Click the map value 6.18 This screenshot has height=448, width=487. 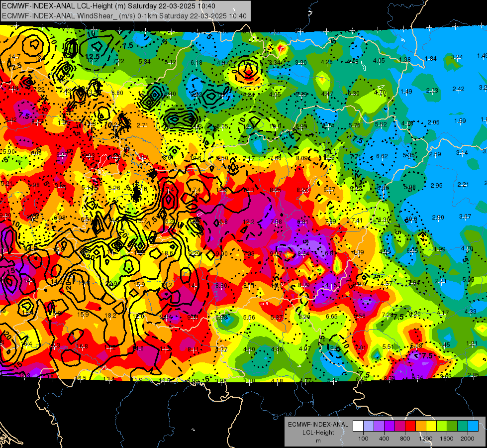tap(196, 63)
